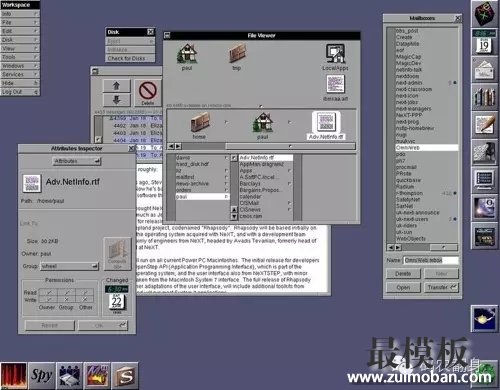Toggle Other Write permission checkbox

point(85,299)
